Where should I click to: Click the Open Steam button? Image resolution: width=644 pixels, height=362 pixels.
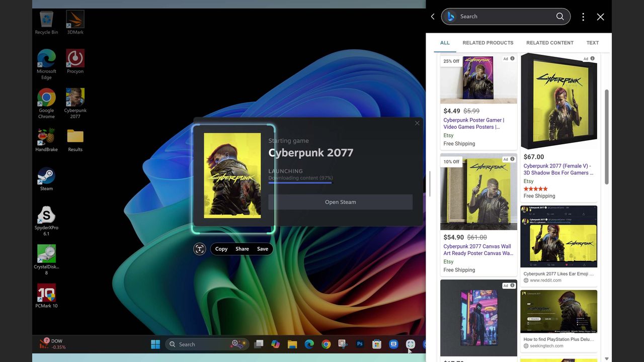pos(340,202)
